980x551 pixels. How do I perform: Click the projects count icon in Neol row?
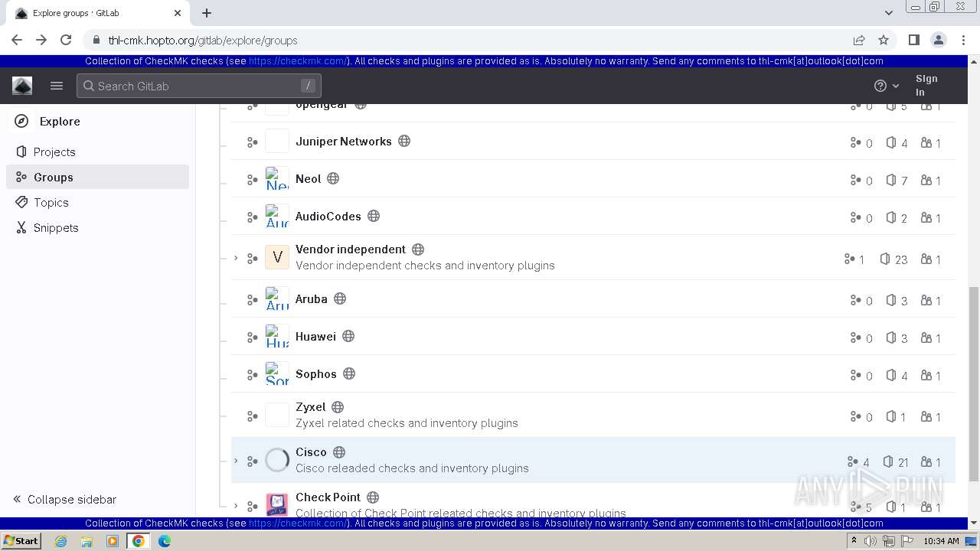pos(891,180)
